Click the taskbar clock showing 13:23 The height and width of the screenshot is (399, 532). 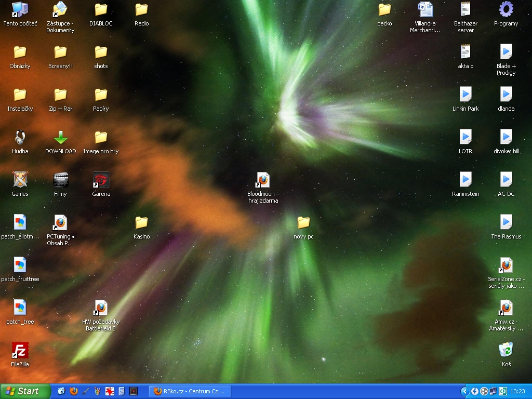(517, 391)
